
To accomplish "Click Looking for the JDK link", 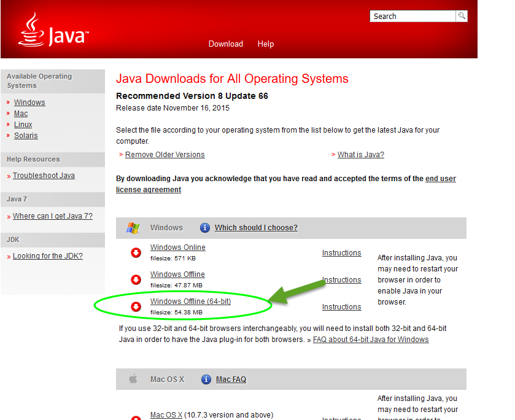I will click(47, 256).
